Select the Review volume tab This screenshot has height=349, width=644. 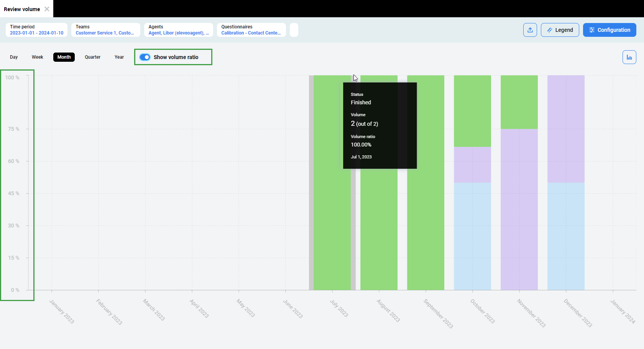coord(22,9)
